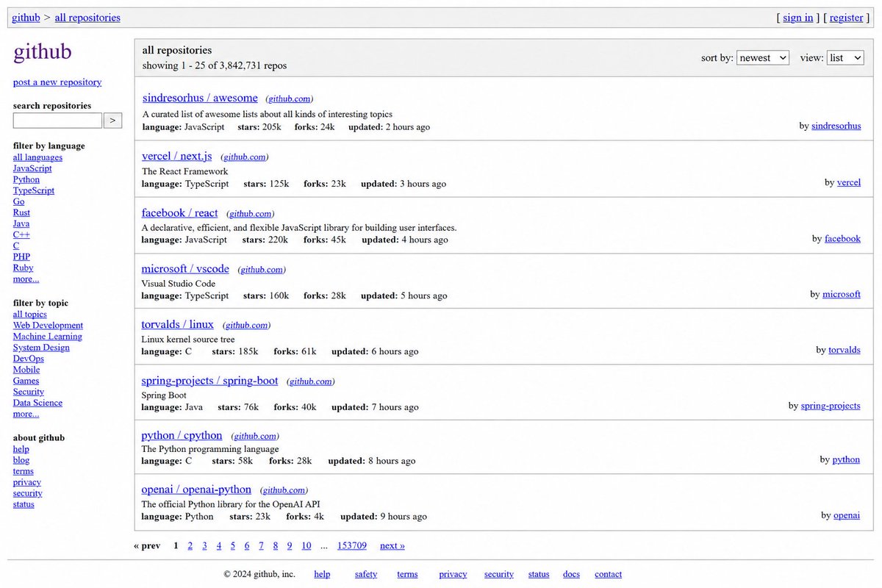Visit author openai profile link
The width and height of the screenshot is (882, 588).
point(847,515)
